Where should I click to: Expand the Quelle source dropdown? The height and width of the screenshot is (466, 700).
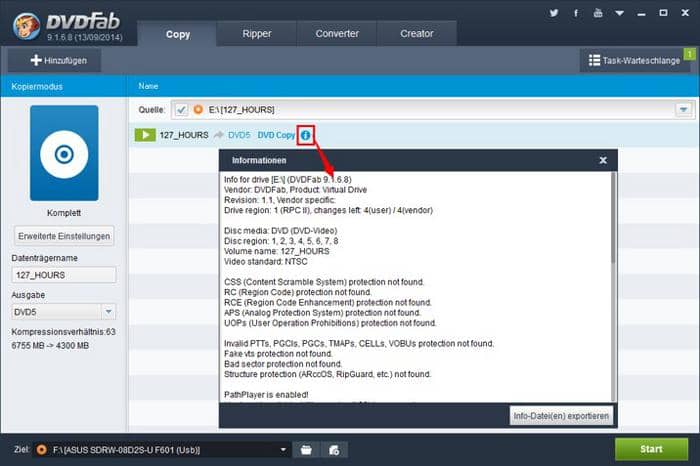coord(683,109)
